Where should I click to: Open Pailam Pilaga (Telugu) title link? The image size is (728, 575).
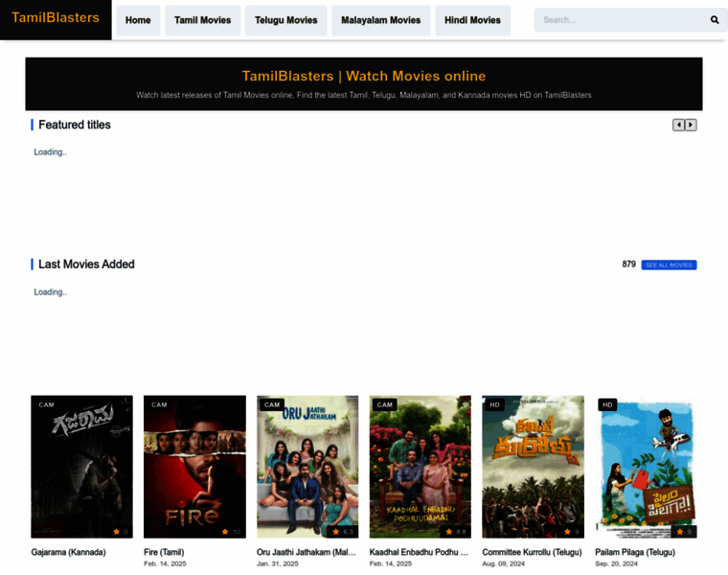pos(635,552)
